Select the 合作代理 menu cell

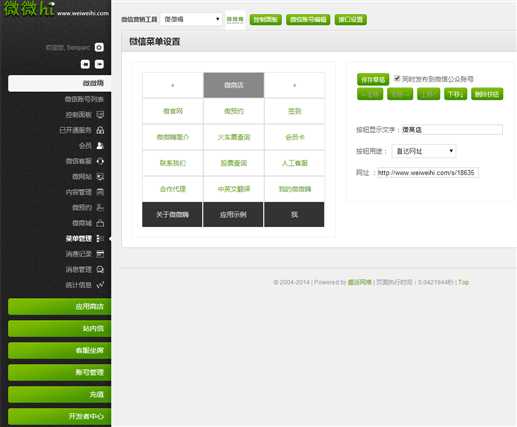tap(173, 189)
